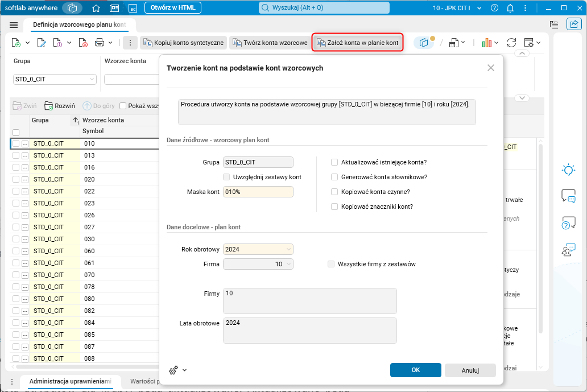Click the gear settings icon in dialog
The height and width of the screenshot is (392, 587).
point(173,370)
